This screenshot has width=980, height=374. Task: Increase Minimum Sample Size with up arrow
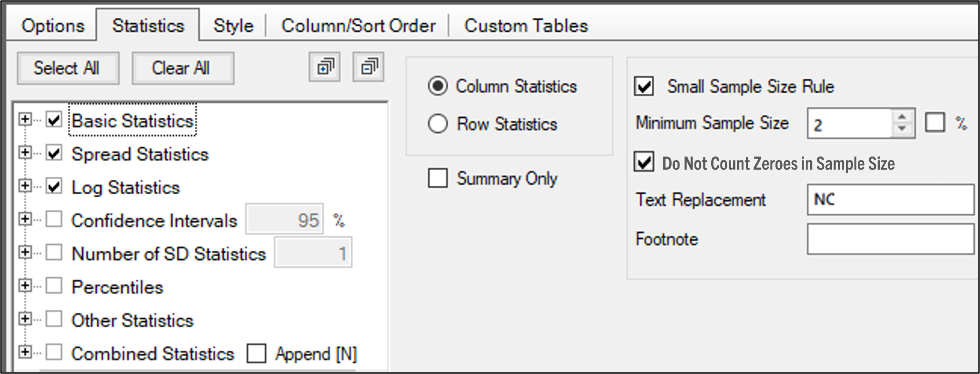pos(902,117)
